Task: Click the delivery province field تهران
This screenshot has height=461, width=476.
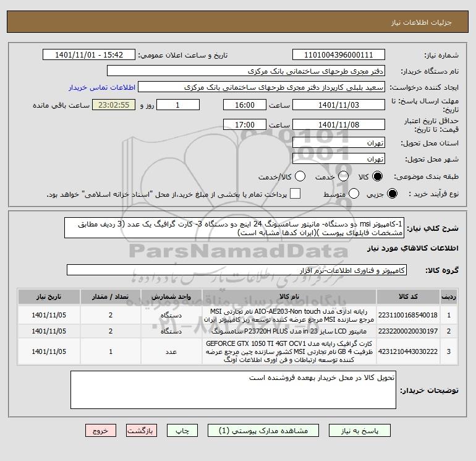Action: point(339,142)
